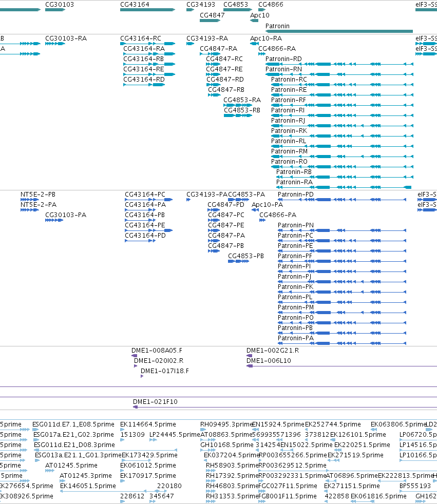
Task: Click transcript Patronin-RM
Action: tap(290, 151)
